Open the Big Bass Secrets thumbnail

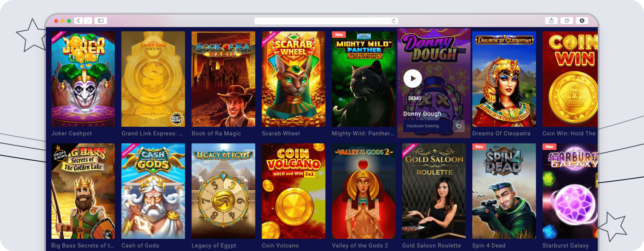click(83, 191)
